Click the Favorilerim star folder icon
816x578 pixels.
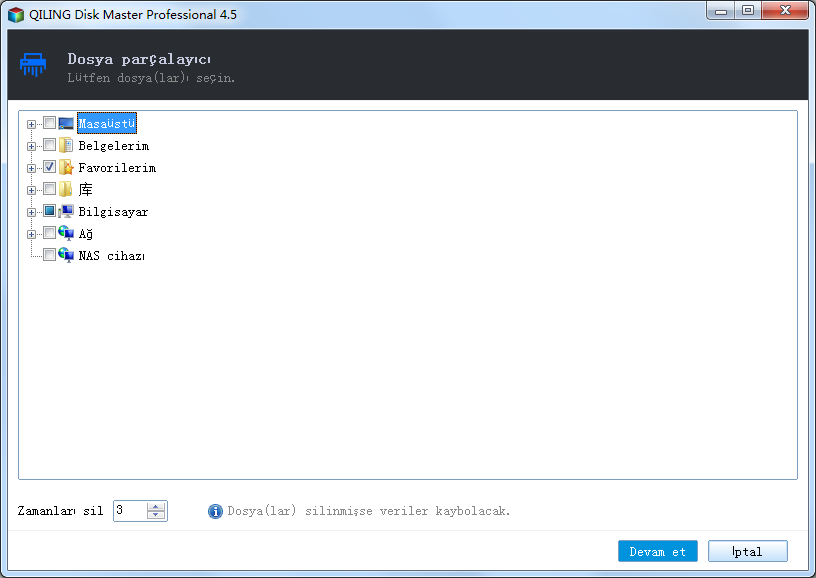pyautogui.click(x=66, y=168)
